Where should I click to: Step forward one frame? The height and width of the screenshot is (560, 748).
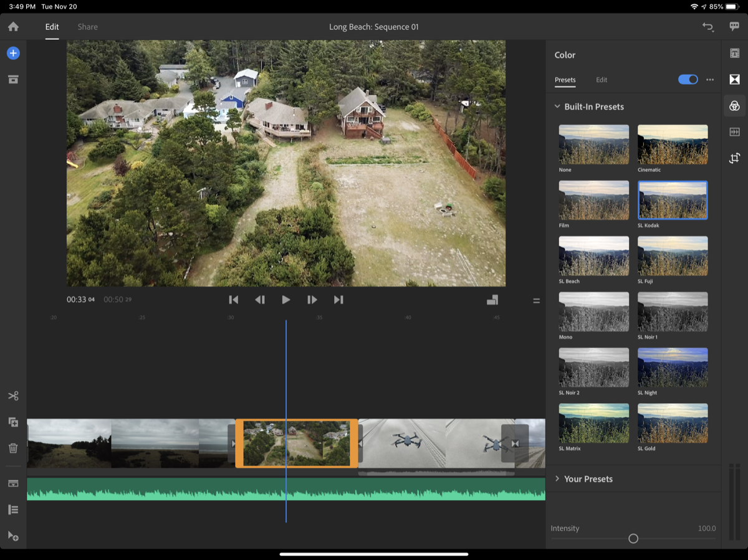point(312,300)
